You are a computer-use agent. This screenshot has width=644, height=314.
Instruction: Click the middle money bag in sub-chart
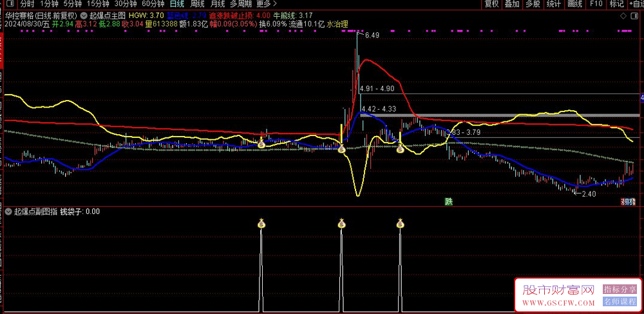point(342,224)
